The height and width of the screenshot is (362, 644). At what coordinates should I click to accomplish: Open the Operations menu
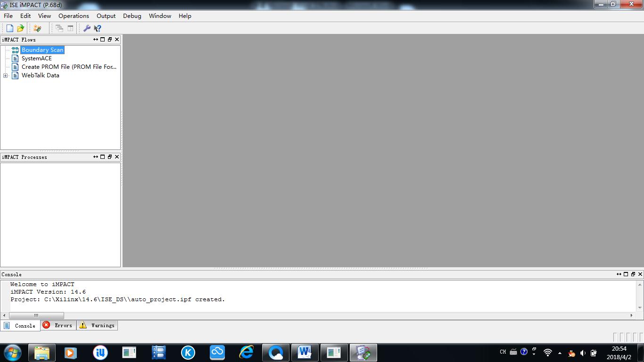(x=74, y=16)
